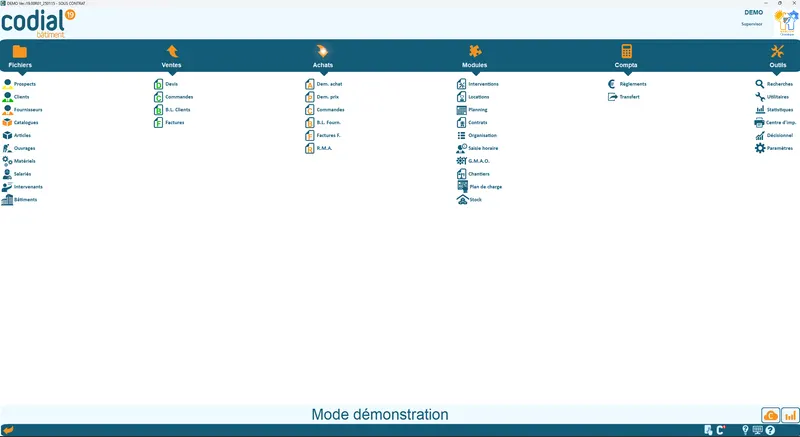This screenshot has height=437, width=800.
Task: Open Plan de charge module
Action: pyautogui.click(x=480, y=187)
